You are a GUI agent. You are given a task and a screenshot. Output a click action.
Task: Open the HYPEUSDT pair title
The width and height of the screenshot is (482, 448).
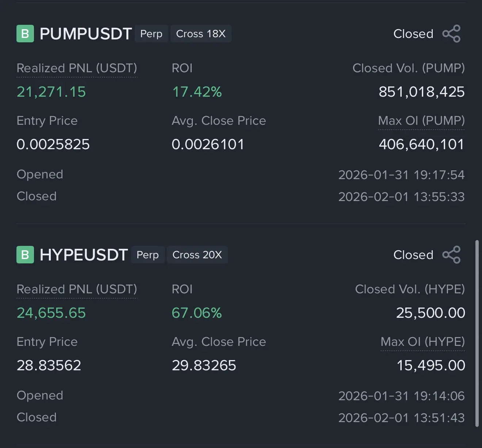84,255
